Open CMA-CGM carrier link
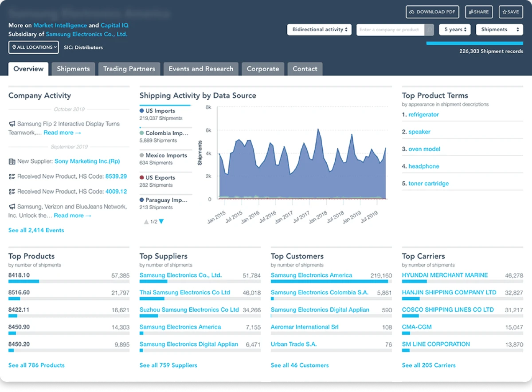This screenshot has width=532, height=392. (417, 327)
